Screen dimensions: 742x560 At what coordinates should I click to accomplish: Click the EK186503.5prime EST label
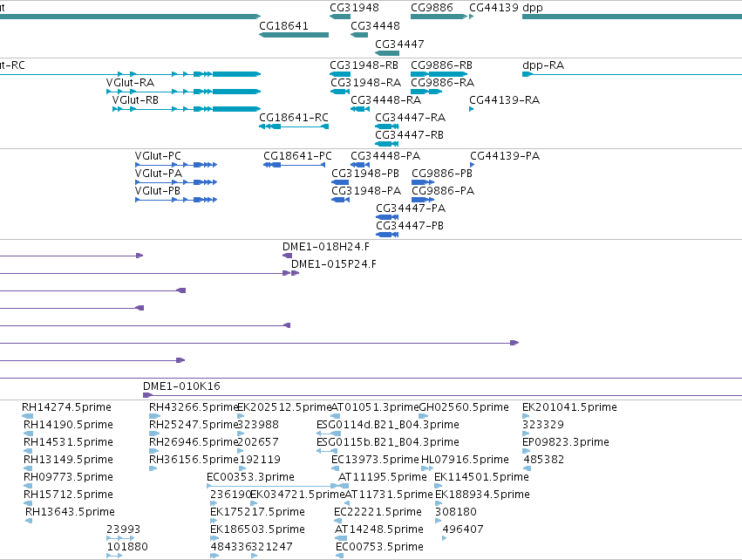(x=257, y=529)
